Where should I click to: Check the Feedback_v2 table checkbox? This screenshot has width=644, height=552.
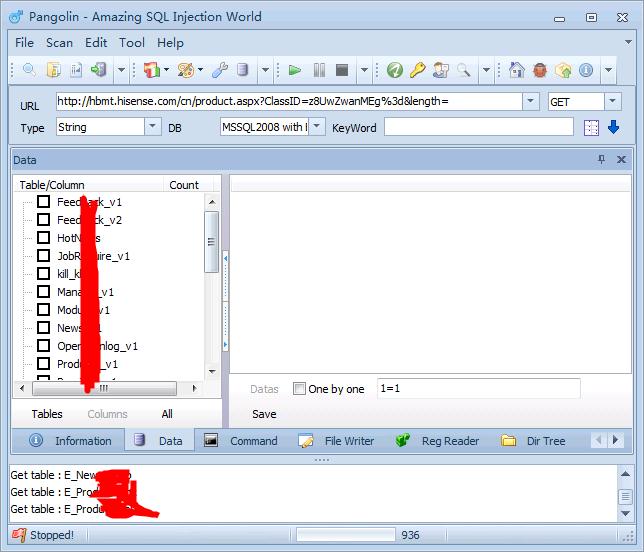pyautogui.click(x=44, y=220)
